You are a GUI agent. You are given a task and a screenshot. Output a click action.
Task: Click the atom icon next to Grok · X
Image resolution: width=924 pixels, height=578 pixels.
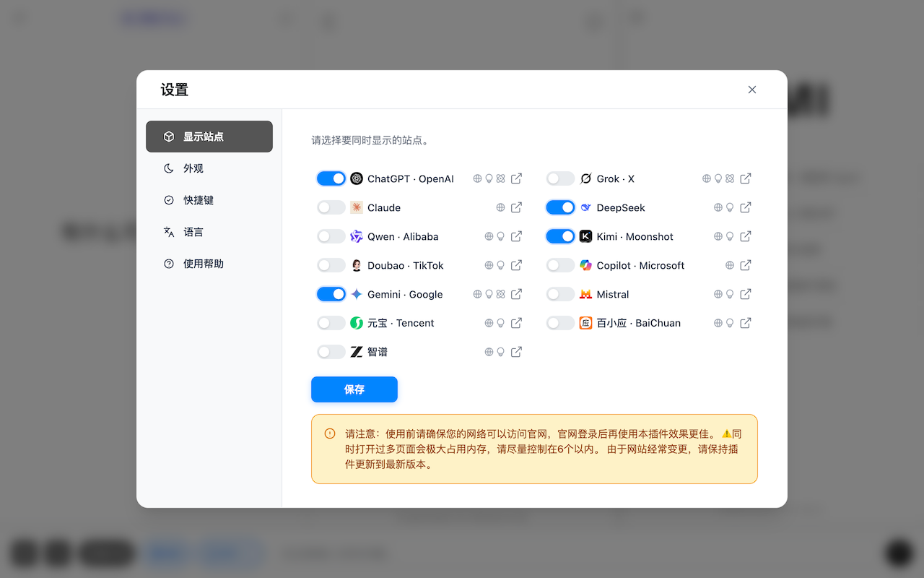pos(731,178)
